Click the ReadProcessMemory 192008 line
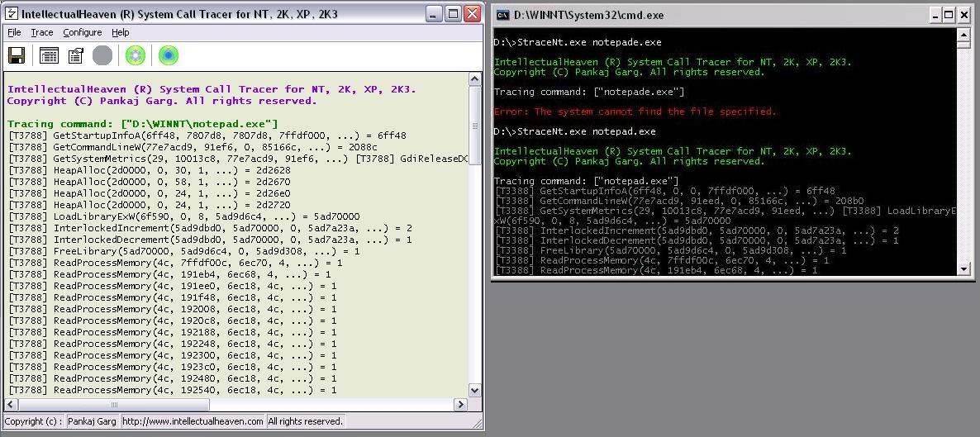The height and width of the screenshot is (437, 980). tap(172, 308)
